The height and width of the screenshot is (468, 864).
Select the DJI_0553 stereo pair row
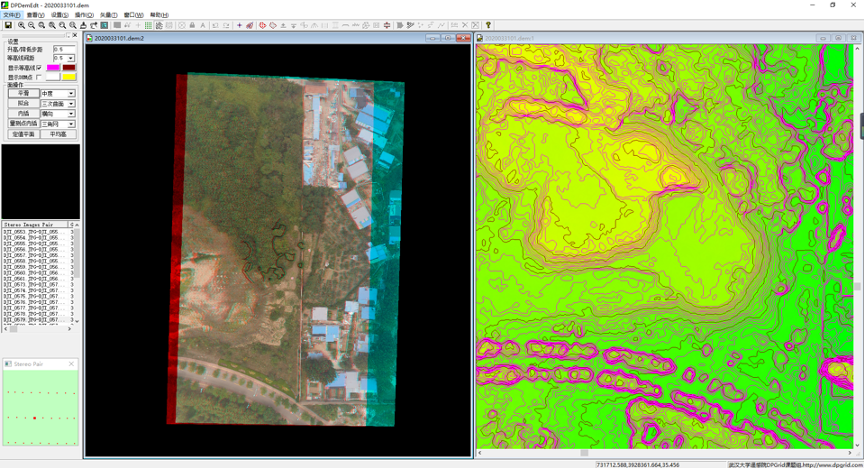click(38, 232)
